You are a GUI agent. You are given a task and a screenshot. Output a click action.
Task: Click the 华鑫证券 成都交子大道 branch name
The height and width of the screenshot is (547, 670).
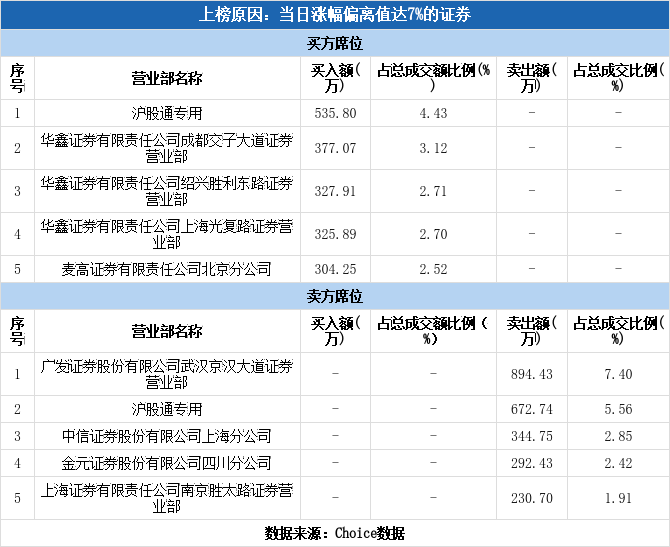(167, 148)
